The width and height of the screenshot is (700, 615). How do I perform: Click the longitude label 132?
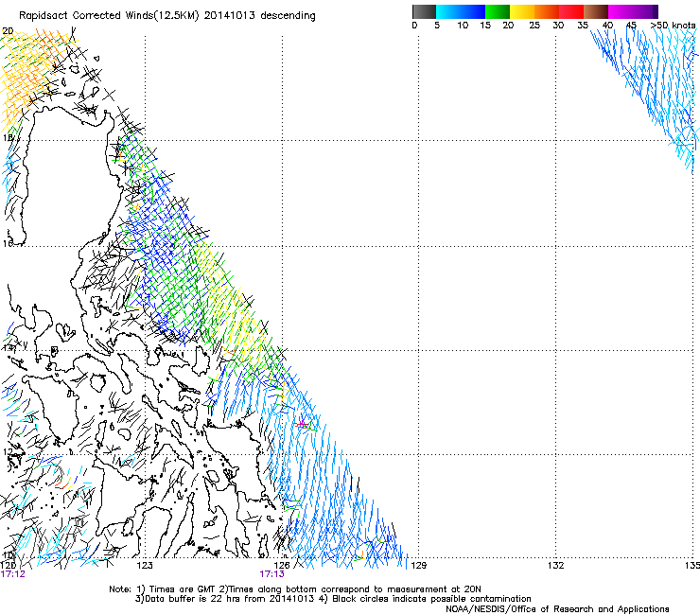(x=555, y=566)
